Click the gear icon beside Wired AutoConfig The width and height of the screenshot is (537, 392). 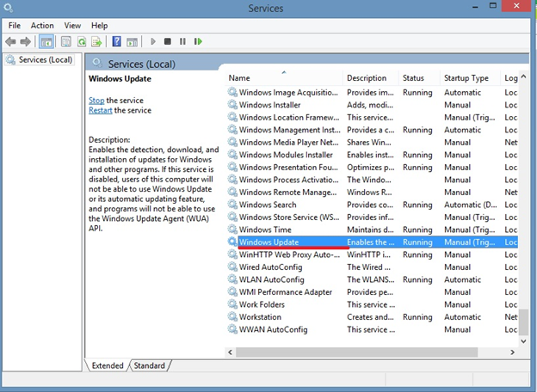click(x=232, y=266)
